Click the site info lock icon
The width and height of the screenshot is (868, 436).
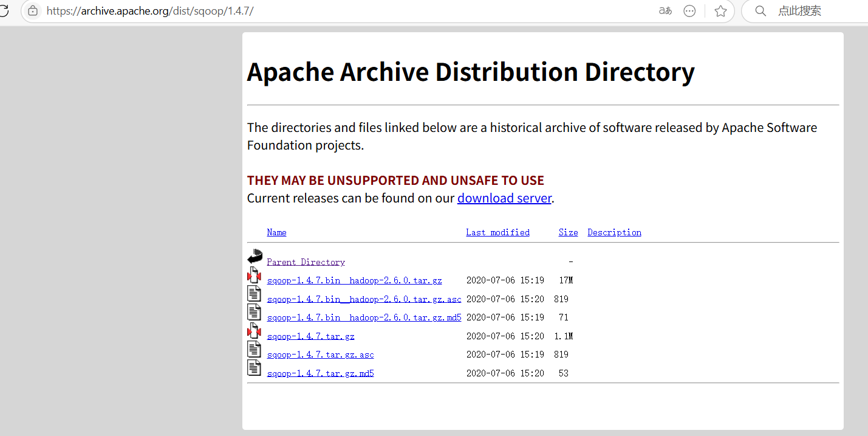[x=33, y=11]
